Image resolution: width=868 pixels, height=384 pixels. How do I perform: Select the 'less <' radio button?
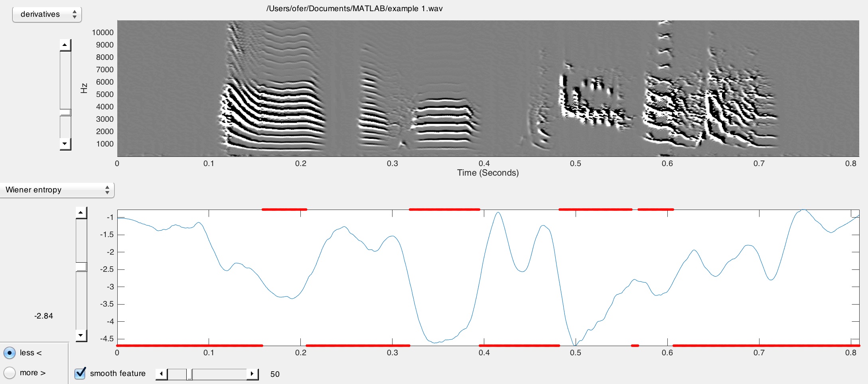pyautogui.click(x=10, y=353)
